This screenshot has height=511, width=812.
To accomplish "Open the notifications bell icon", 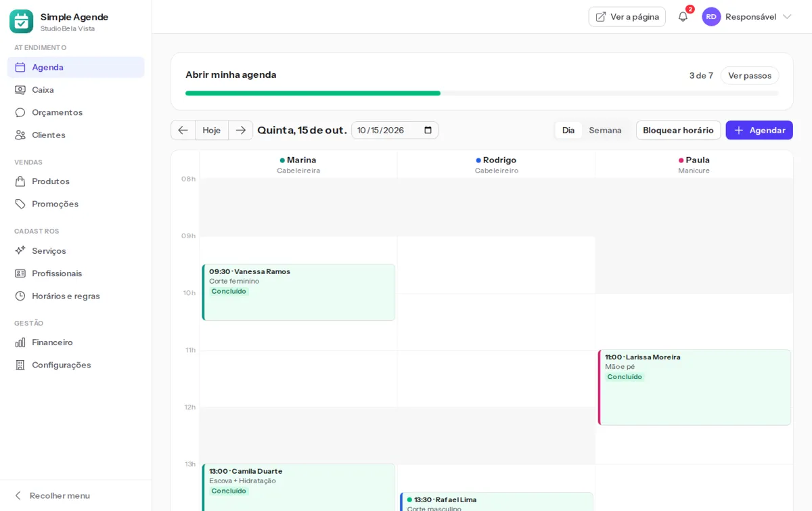I will click(x=683, y=16).
